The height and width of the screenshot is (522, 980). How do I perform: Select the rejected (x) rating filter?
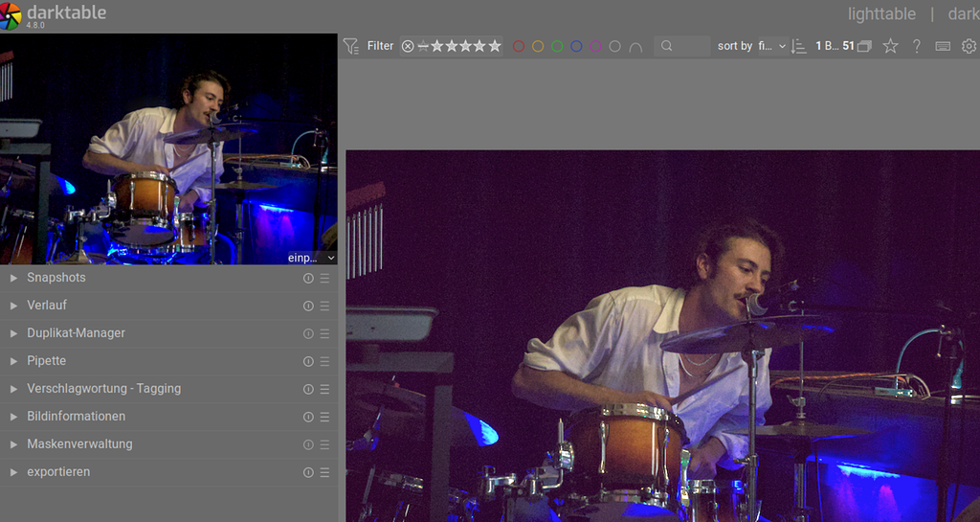408,46
